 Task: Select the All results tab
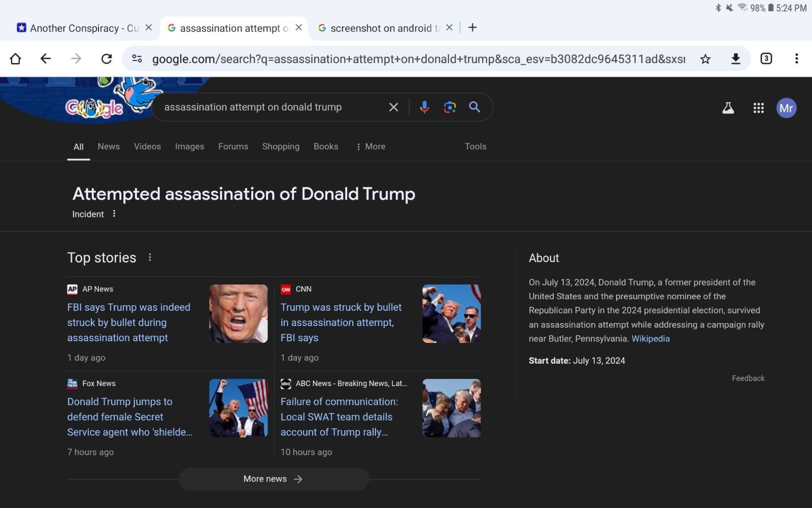click(x=79, y=147)
